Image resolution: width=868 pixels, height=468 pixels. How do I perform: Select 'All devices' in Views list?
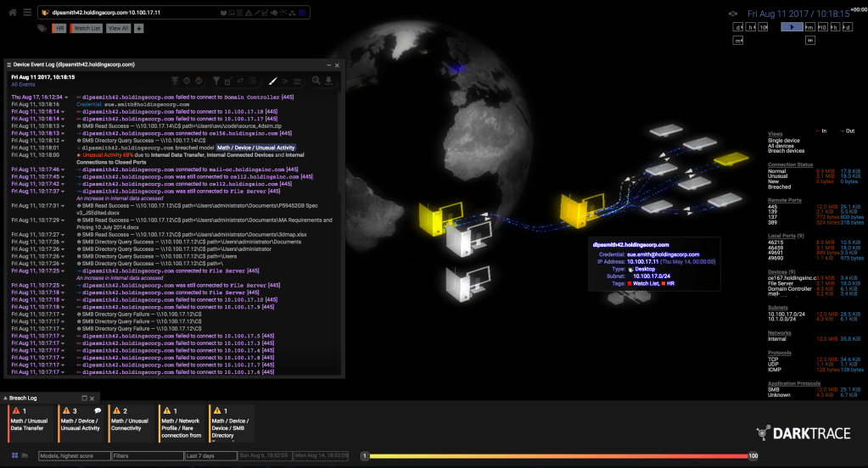[783, 145]
